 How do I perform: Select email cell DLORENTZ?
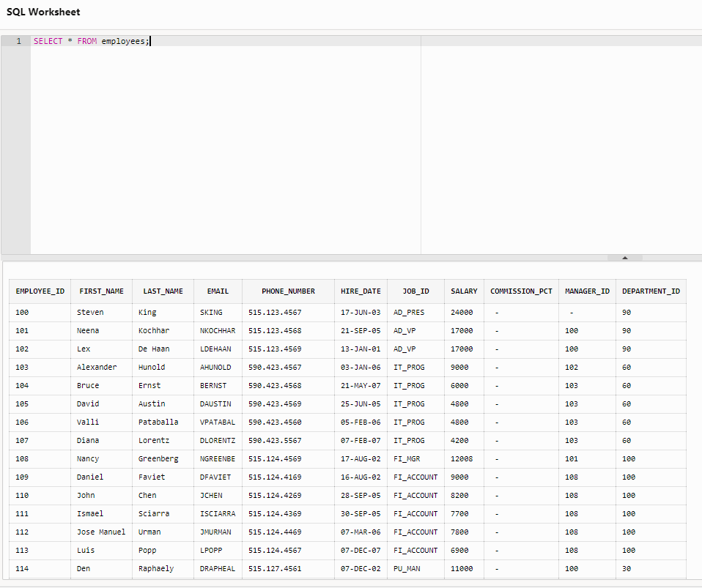[218, 441]
